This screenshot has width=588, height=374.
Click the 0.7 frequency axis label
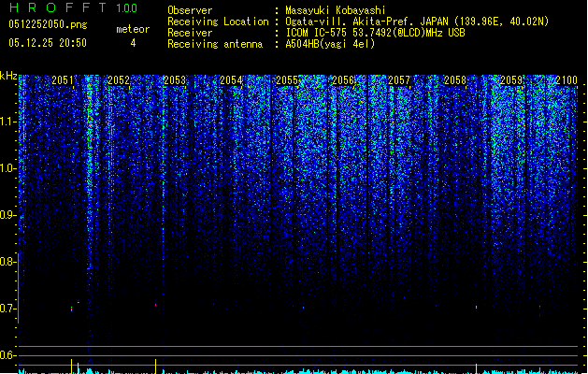click(8, 309)
